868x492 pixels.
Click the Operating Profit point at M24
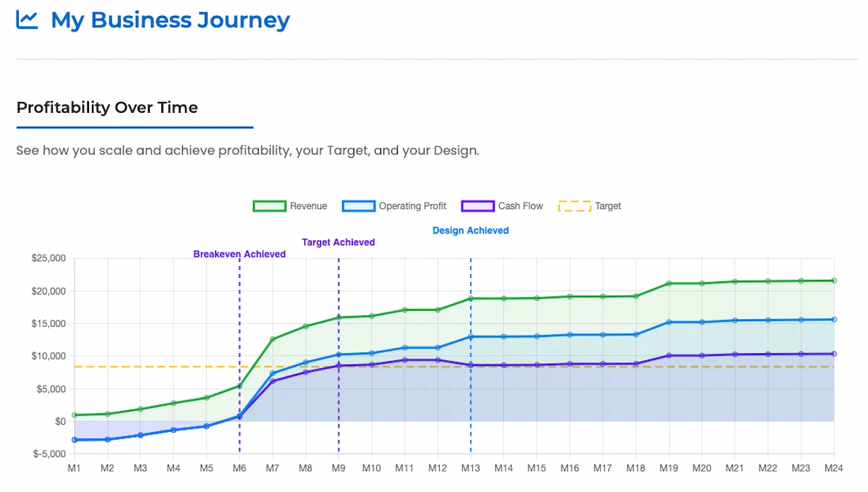pos(834,319)
